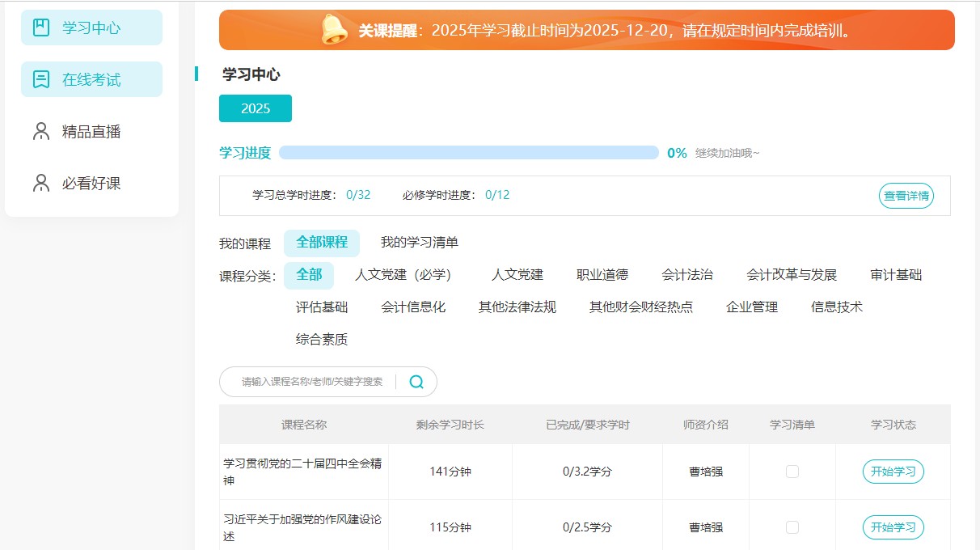This screenshot has height=550, width=980.
Task: Check the 学习清单 box for 习近平关于加强党的作风建设论述
Action: [792, 527]
